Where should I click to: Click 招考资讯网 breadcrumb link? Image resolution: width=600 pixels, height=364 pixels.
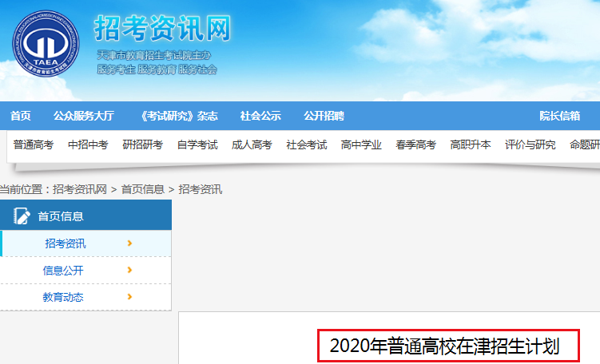(x=80, y=189)
